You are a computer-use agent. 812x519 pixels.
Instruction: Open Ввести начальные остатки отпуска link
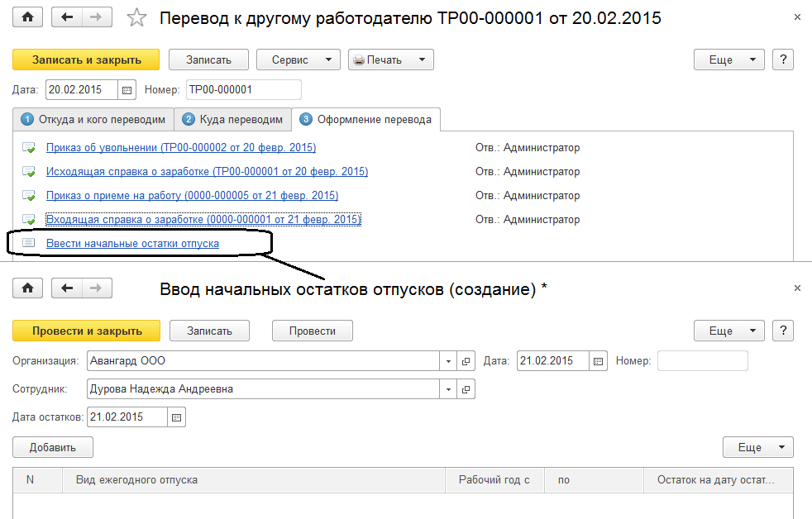(132, 244)
